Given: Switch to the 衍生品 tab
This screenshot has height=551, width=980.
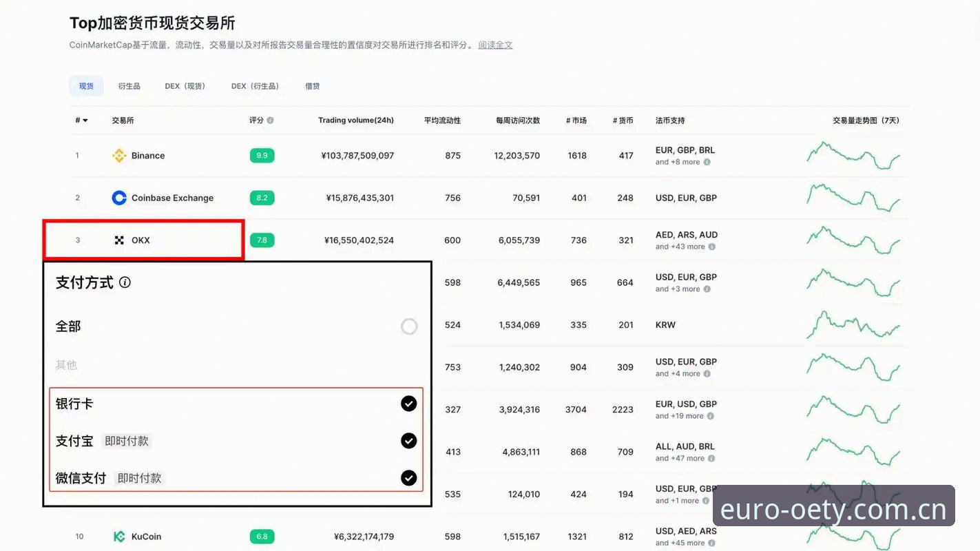Looking at the screenshot, I should [129, 86].
